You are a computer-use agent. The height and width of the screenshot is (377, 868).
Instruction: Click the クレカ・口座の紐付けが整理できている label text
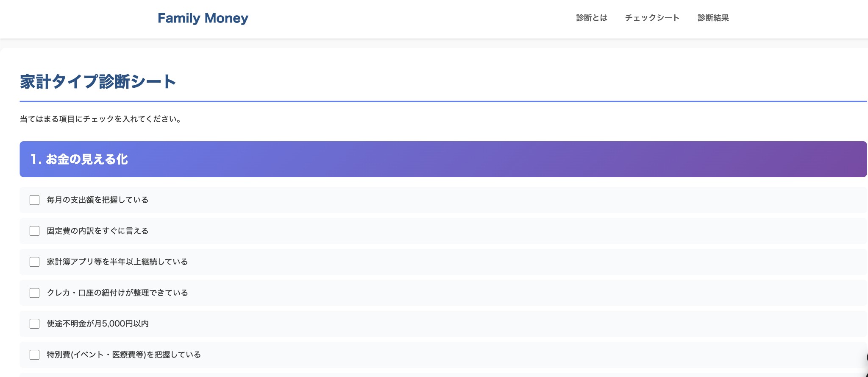[x=117, y=293]
